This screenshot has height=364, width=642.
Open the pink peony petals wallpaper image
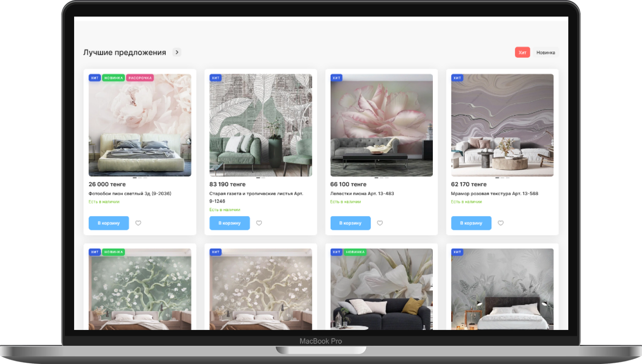tap(382, 125)
